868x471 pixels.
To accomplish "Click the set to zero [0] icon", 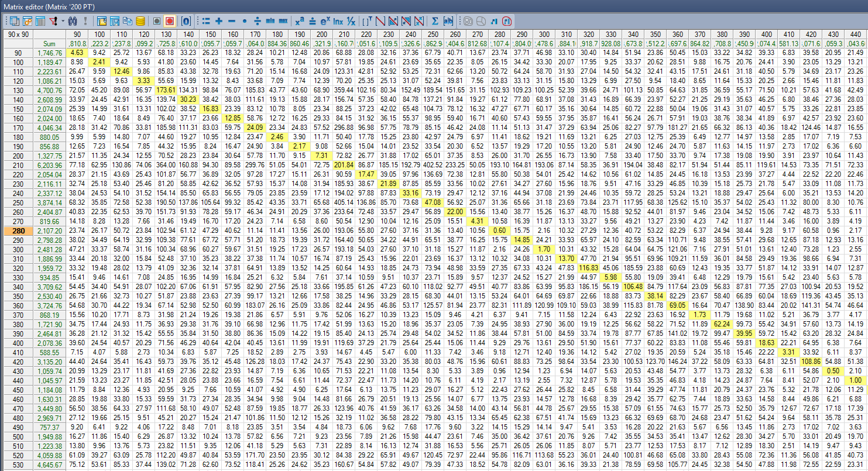I will click(186, 21).
